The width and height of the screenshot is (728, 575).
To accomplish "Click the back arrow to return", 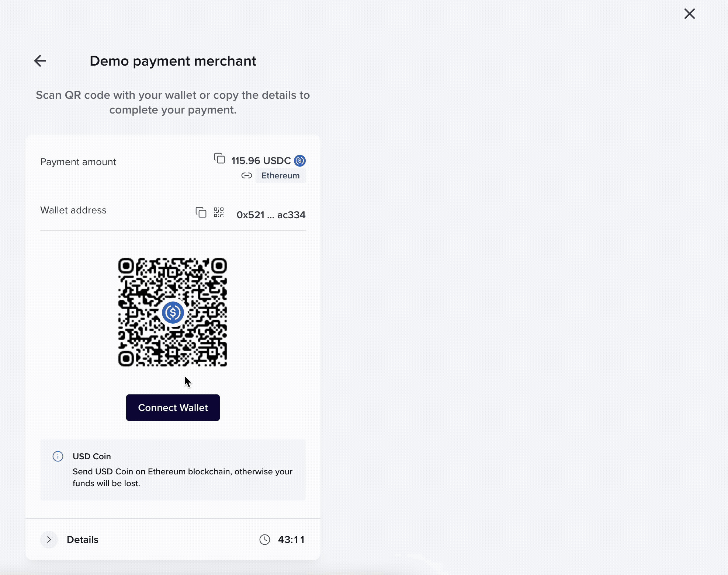I will 40,60.
